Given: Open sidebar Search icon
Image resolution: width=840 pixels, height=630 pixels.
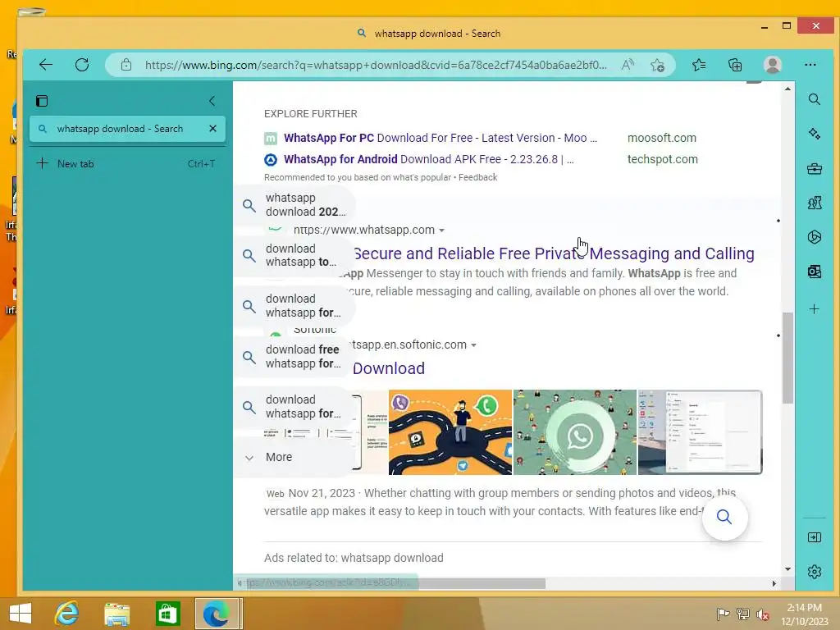Looking at the screenshot, I should 815,99.
